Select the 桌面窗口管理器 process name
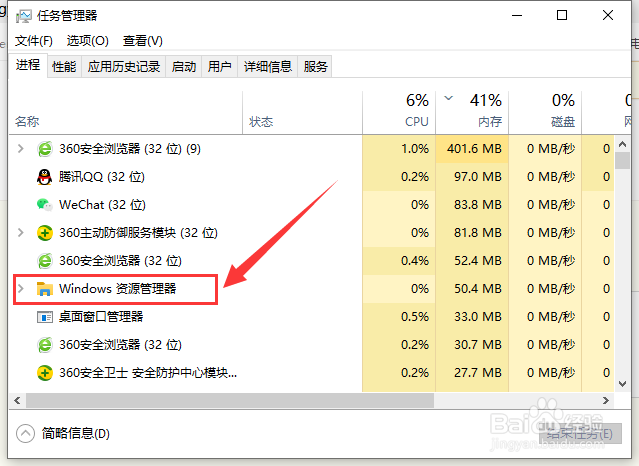 (101, 317)
